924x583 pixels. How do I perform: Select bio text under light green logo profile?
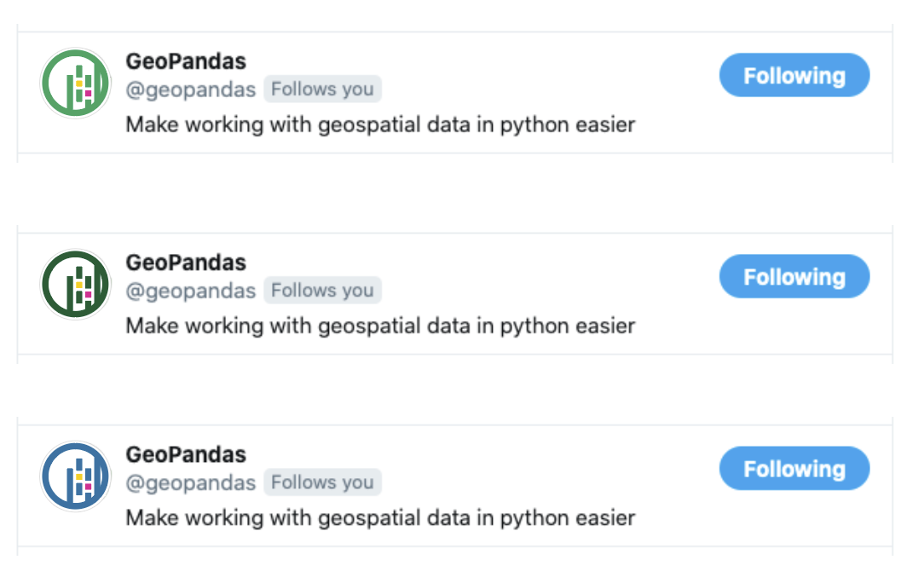pyautogui.click(x=381, y=125)
